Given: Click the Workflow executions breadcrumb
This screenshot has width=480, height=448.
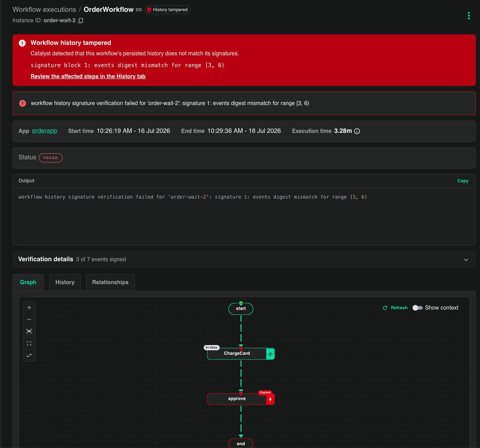Looking at the screenshot, I should tap(44, 10).
